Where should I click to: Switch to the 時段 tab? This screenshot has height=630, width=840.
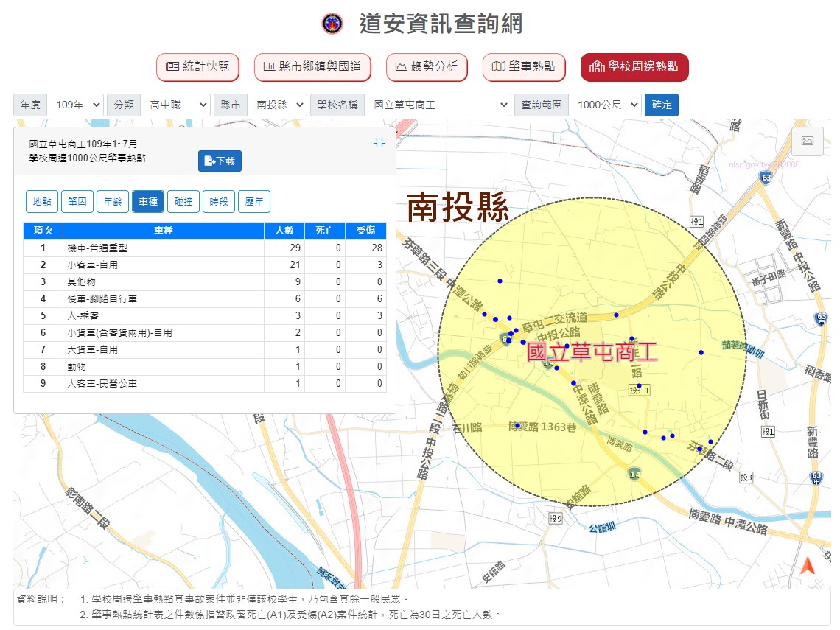click(219, 201)
